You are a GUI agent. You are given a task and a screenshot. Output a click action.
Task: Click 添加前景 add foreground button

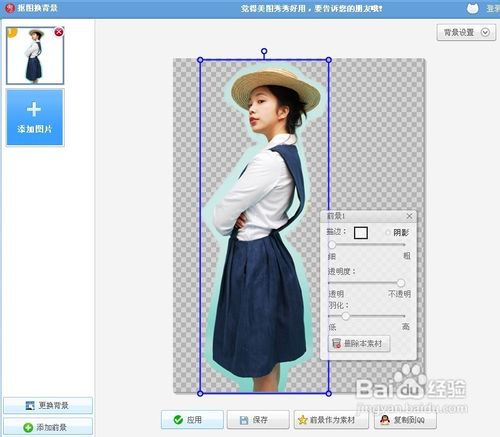pyautogui.click(x=48, y=427)
